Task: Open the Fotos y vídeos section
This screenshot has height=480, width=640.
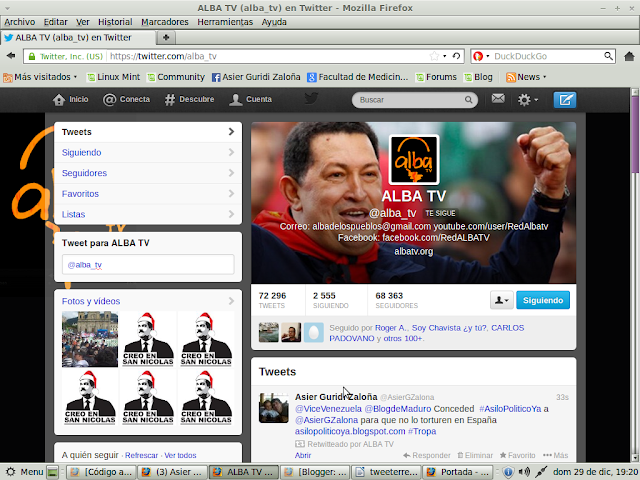Action: coord(148,301)
